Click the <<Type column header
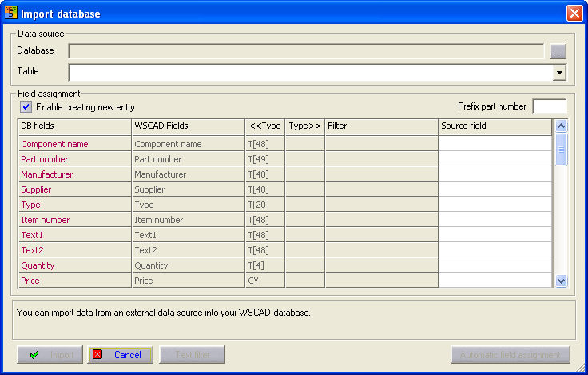 [x=265, y=126]
